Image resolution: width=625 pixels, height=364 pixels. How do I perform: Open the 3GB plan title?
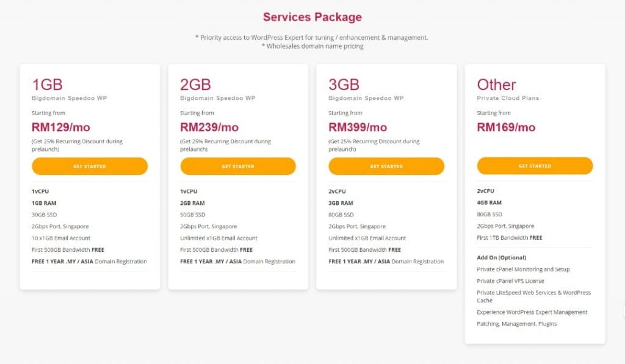(x=344, y=84)
